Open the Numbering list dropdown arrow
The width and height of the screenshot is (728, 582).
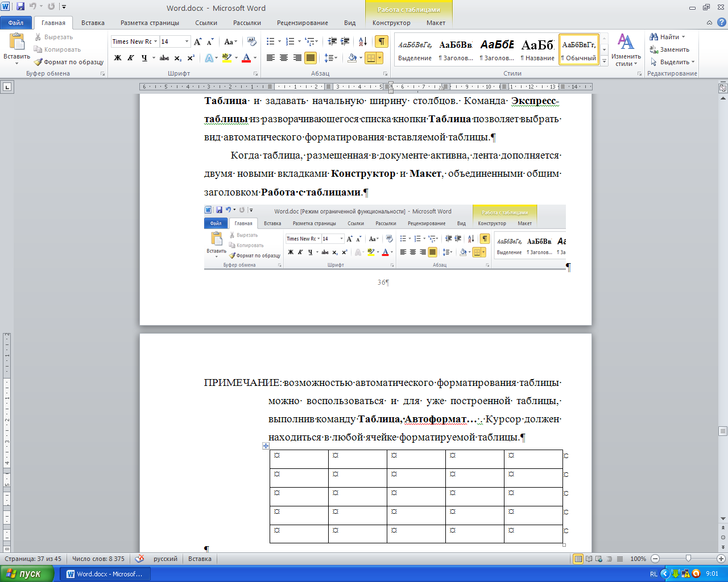[299, 41]
